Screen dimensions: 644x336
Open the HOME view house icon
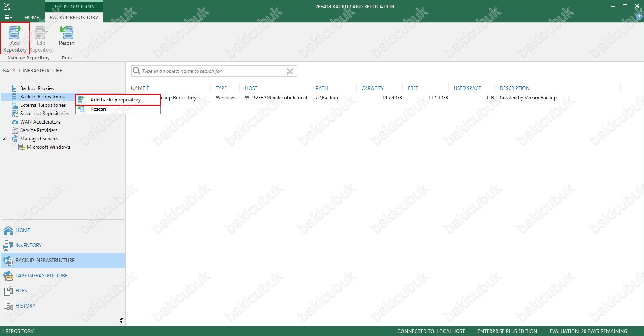point(8,230)
